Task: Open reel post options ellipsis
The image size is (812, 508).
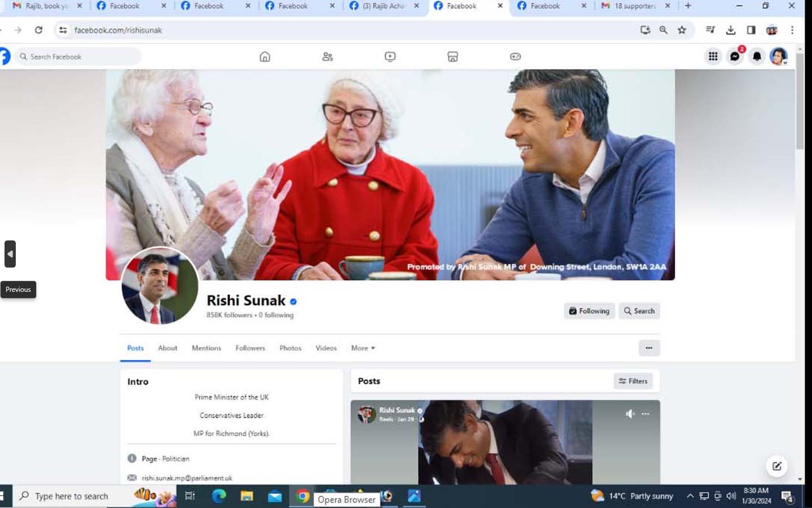Action: click(646, 414)
